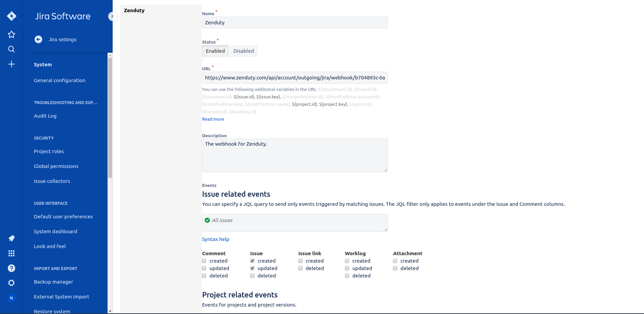Open the help question mark icon
The height and width of the screenshot is (314, 644).
click(11, 268)
